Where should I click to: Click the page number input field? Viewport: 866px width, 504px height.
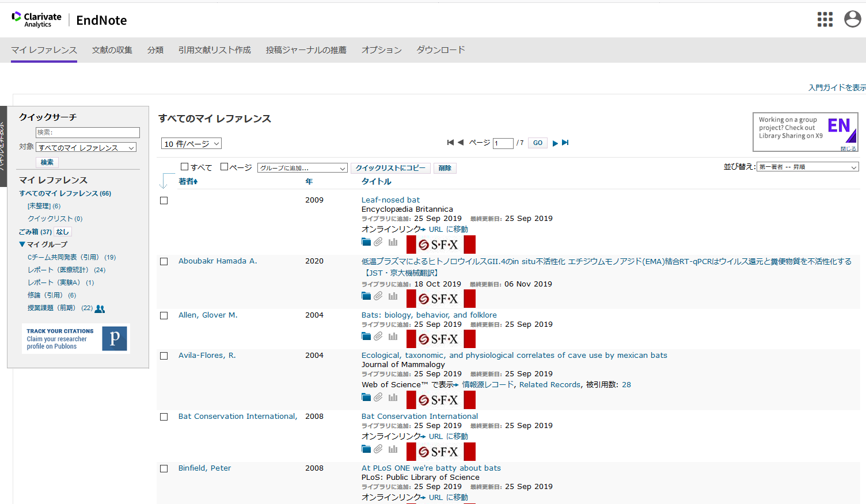point(503,143)
